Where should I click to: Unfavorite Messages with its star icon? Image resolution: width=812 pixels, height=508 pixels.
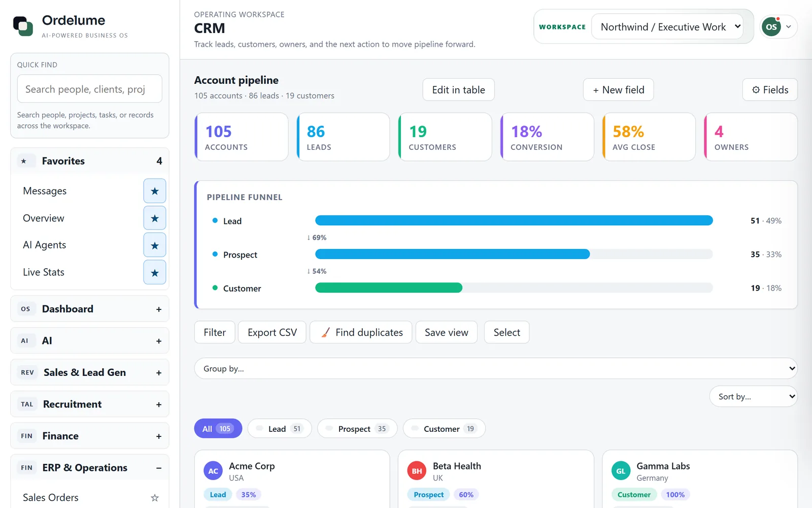155,191
